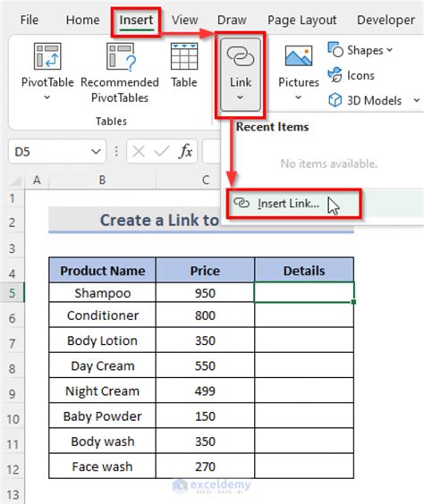Open the File tab

30,21
